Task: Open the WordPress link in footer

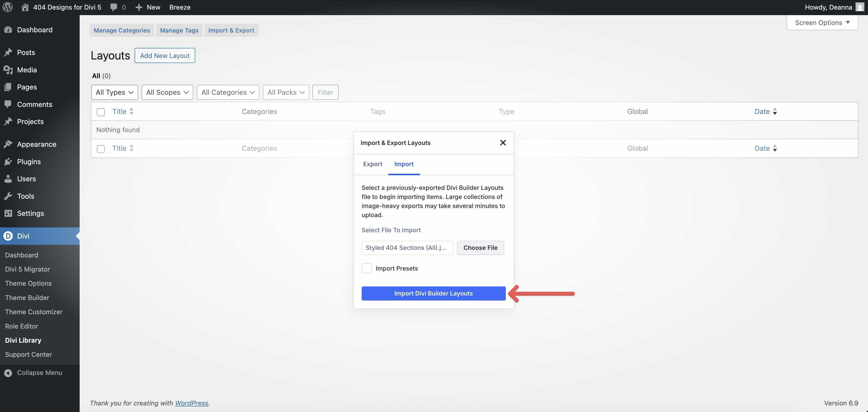Action: (191, 403)
